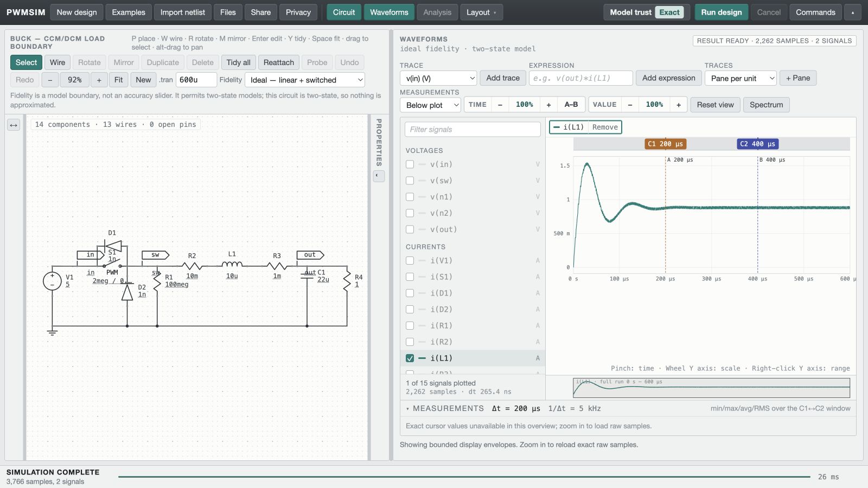Enable the i(S1) current signal
The image size is (868, 488).
(x=410, y=277)
